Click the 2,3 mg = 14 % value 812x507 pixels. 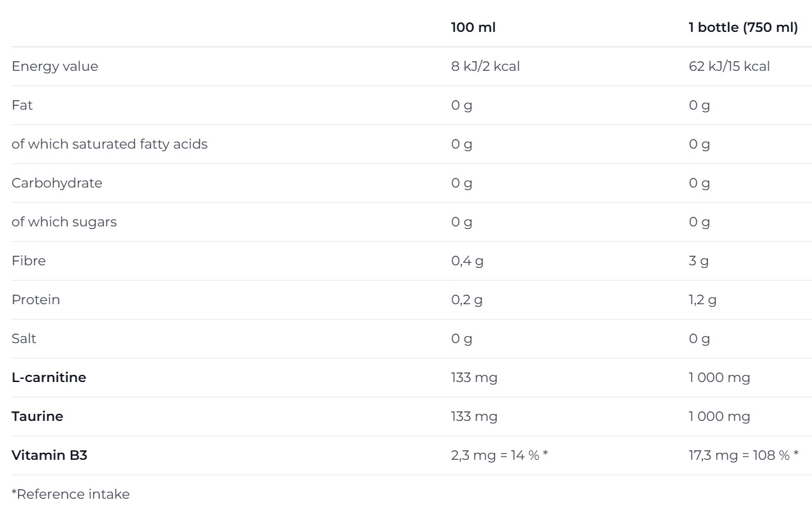(500, 455)
